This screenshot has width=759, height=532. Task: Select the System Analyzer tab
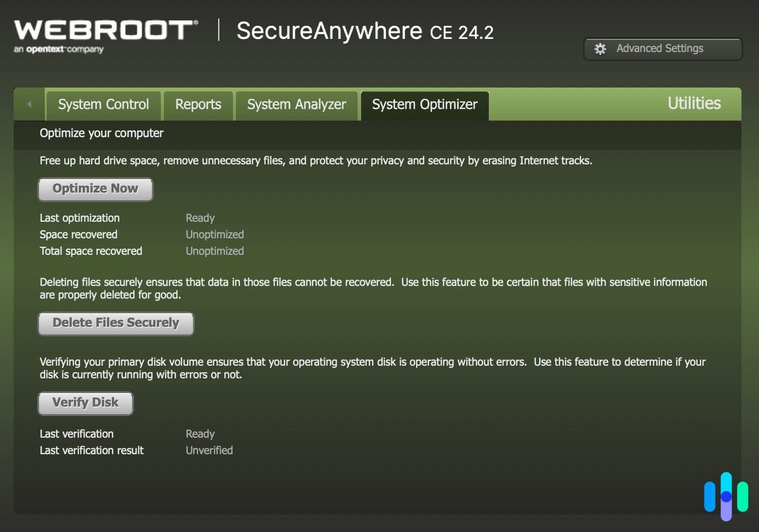[x=296, y=105]
